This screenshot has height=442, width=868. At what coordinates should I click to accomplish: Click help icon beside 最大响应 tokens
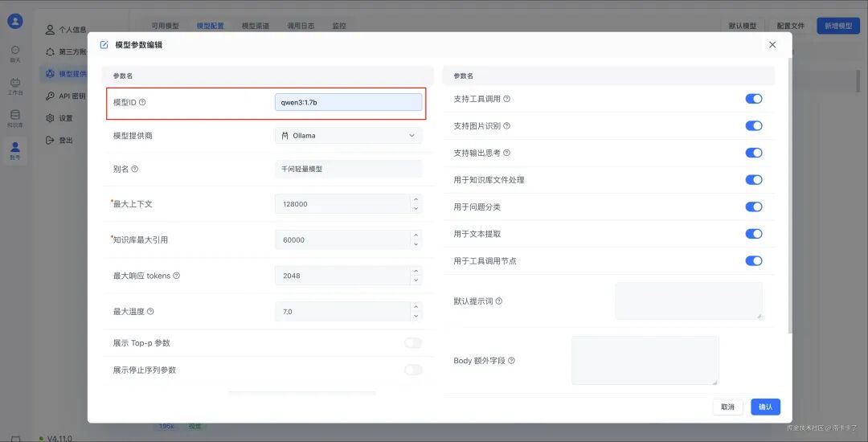click(176, 276)
